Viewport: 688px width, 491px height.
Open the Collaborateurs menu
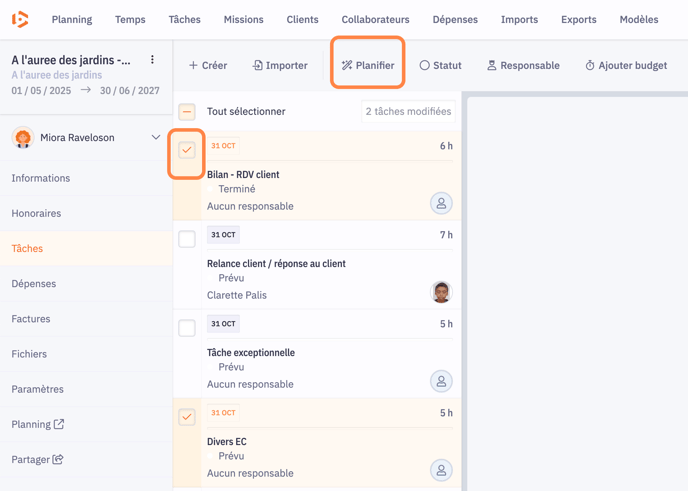click(375, 19)
